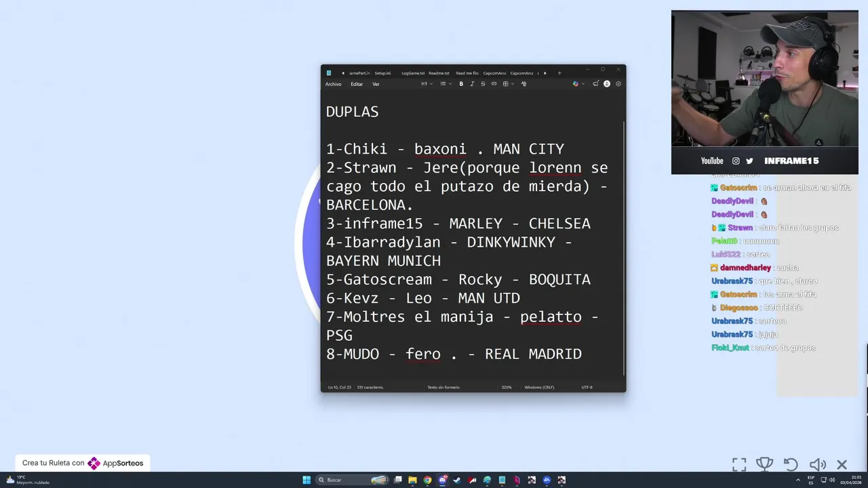Open the Editar menu
This screenshot has width=868, height=488.
click(x=357, y=84)
